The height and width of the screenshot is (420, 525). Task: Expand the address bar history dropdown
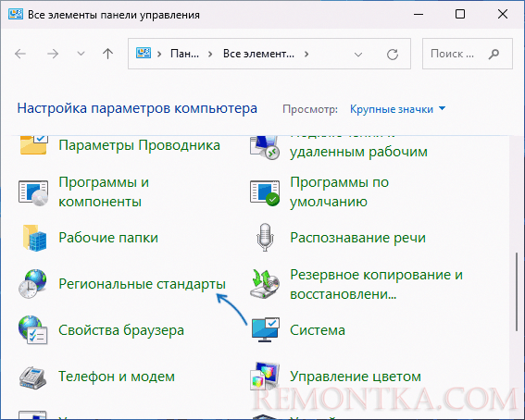click(358, 55)
